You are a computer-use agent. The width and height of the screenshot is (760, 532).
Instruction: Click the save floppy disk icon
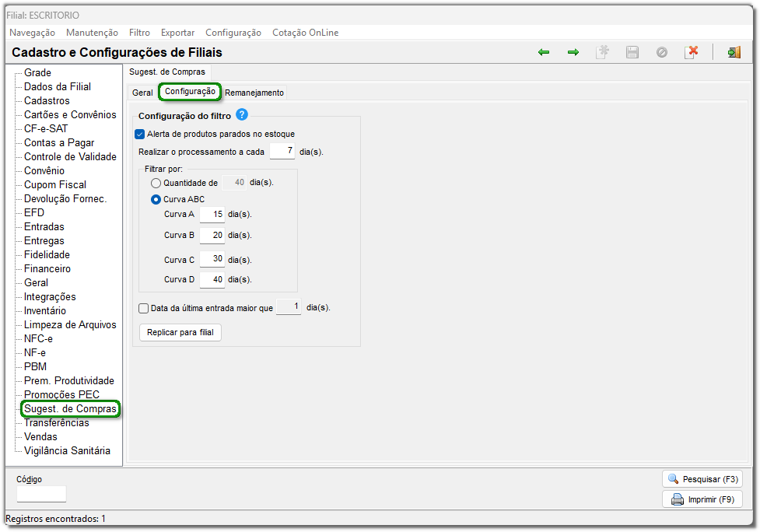[632, 52]
